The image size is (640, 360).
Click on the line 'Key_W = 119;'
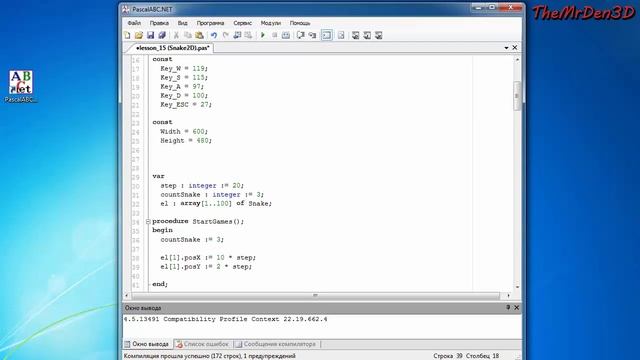click(184, 69)
